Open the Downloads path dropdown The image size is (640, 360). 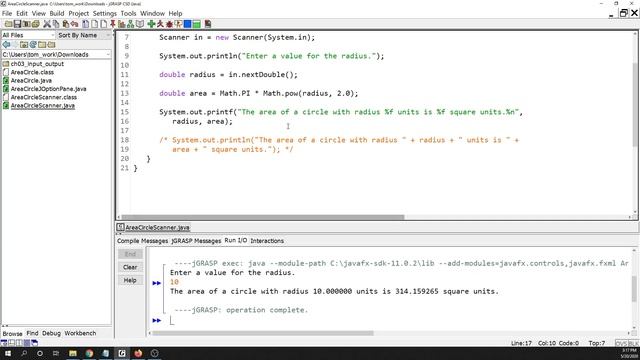click(56, 54)
